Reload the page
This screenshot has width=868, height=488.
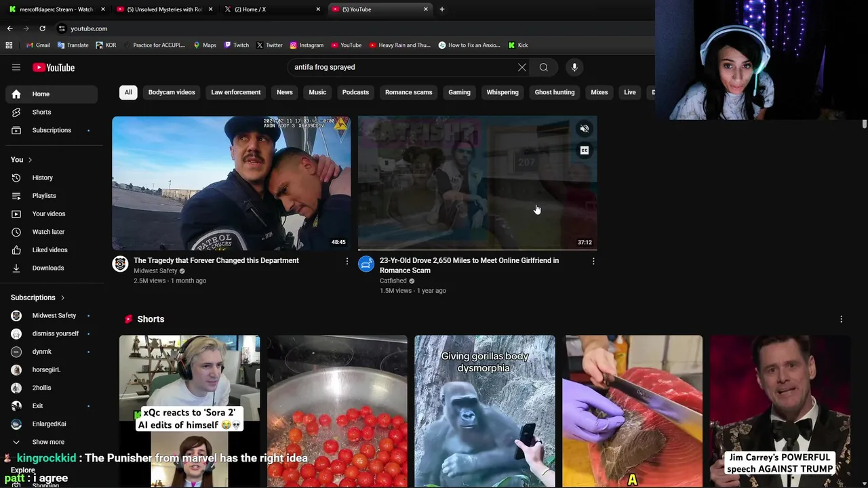(x=42, y=28)
